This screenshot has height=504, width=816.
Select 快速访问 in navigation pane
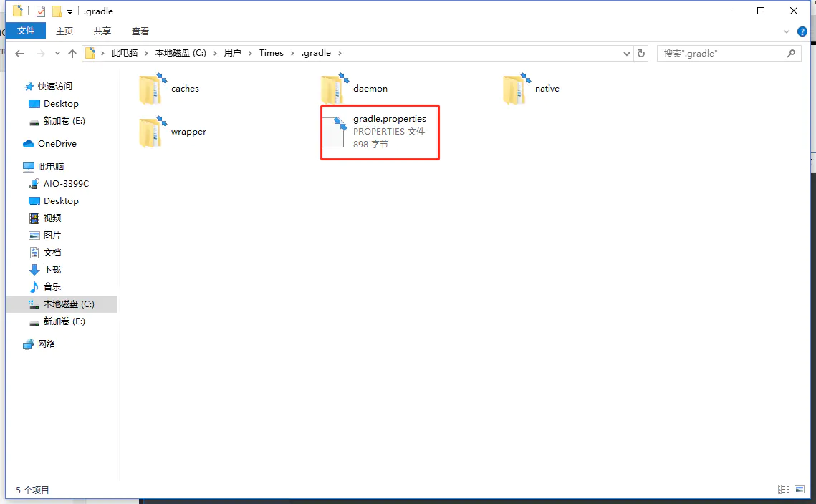coord(54,87)
